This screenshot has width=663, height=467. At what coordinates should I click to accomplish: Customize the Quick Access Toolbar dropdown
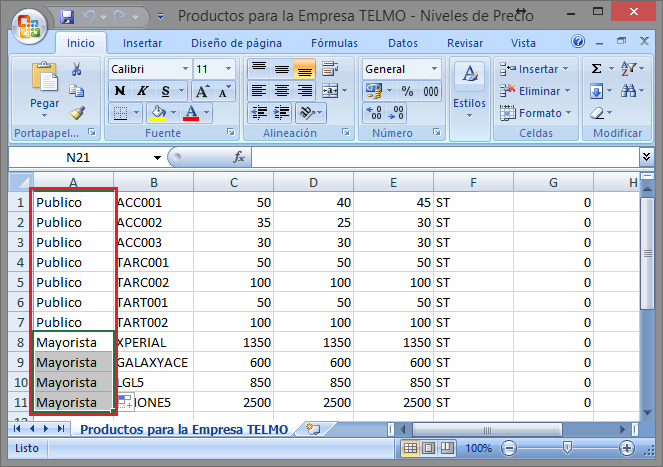pos(161,17)
